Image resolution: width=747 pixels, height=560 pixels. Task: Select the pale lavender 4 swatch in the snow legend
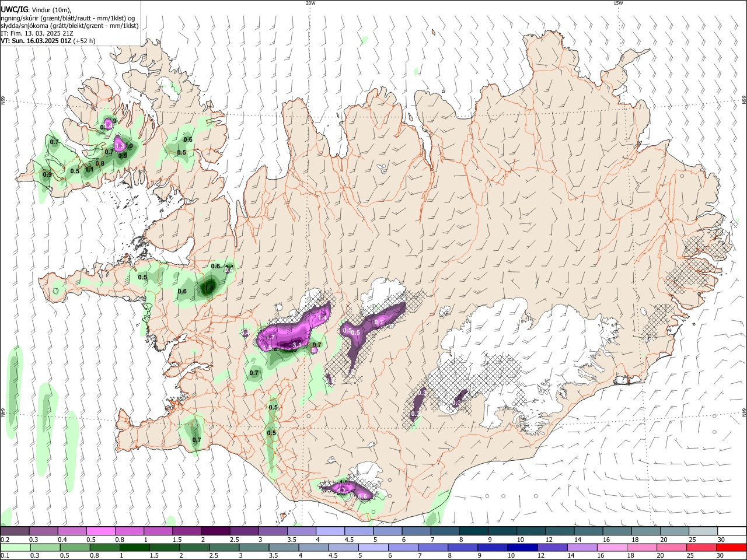click(330, 531)
